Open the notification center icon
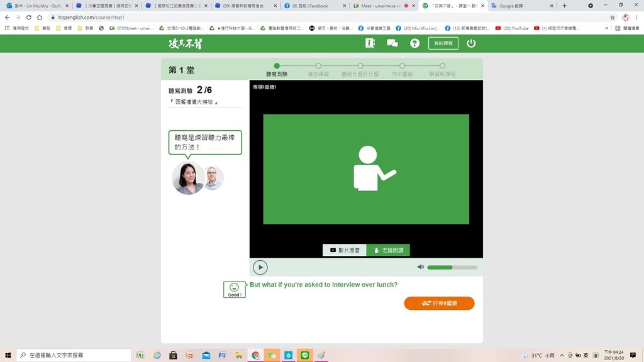Image resolution: width=644 pixels, height=362 pixels. click(x=633, y=356)
